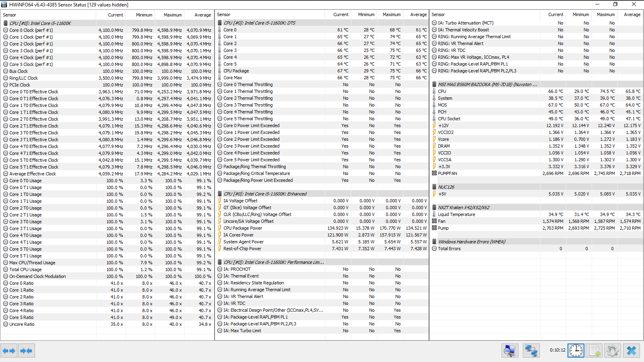Click the lightning icon next to Vcore
The image size is (644, 362).
434,139
